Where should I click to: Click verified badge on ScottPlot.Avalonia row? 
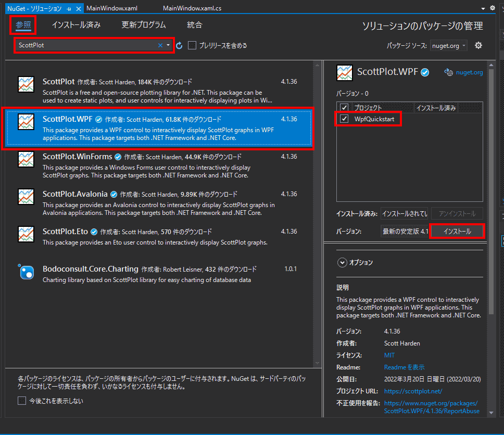[x=114, y=195]
